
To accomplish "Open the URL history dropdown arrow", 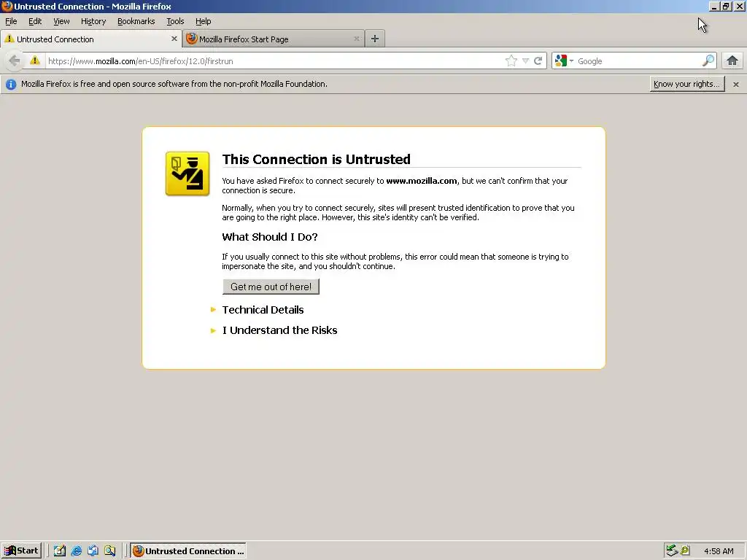I will point(525,61).
